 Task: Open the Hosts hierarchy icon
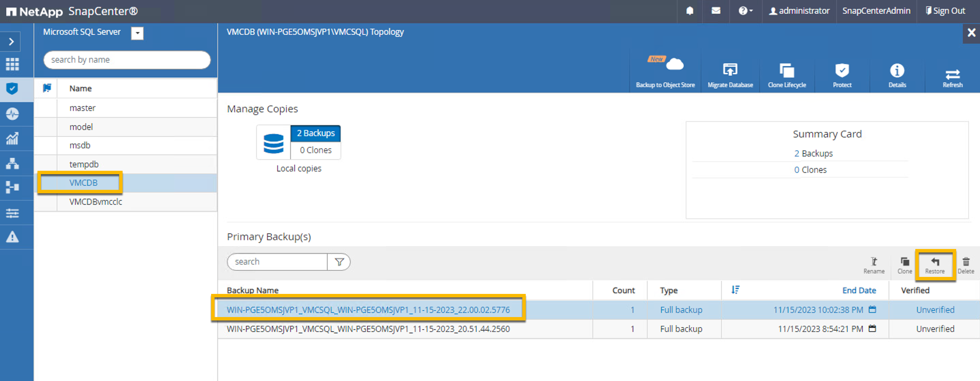point(12,164)
